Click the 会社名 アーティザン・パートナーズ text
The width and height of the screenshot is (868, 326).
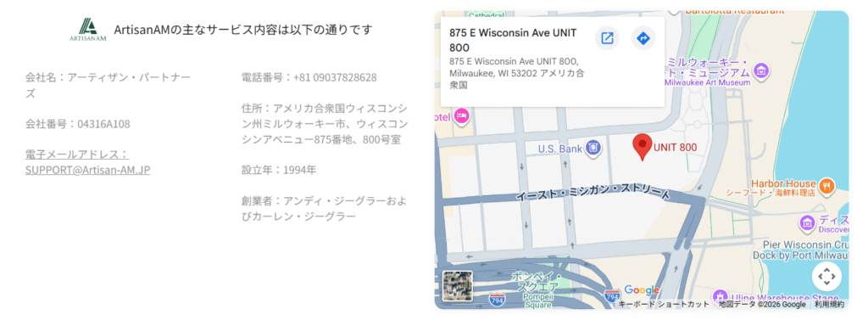tap(108, 86)
